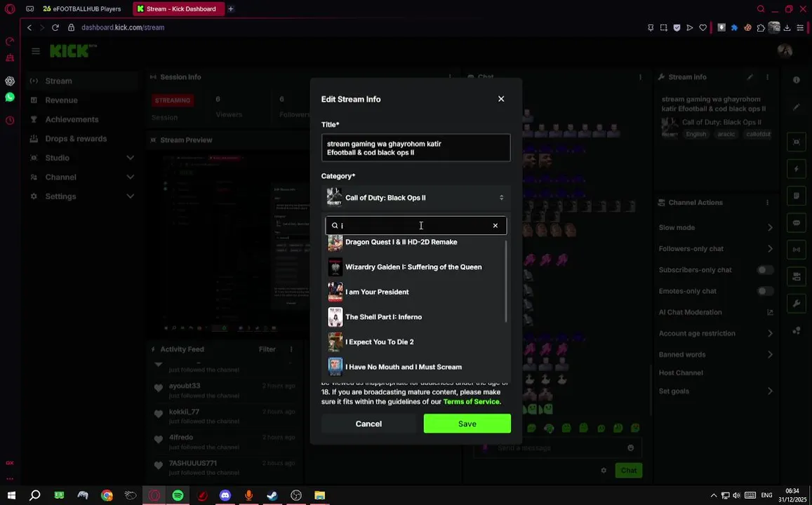
Task: Click the wrench widget icon in right bar
Action: coord(797,304)
